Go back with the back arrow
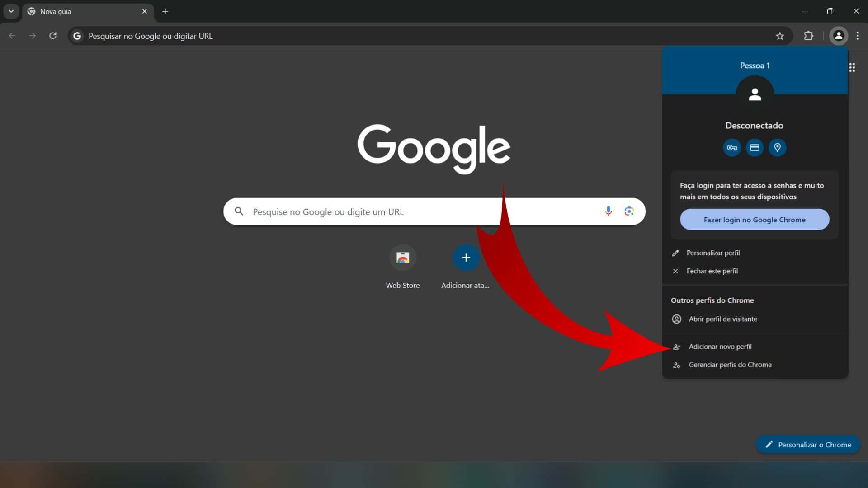Screen dimensions: 868x488 (12, 36)
